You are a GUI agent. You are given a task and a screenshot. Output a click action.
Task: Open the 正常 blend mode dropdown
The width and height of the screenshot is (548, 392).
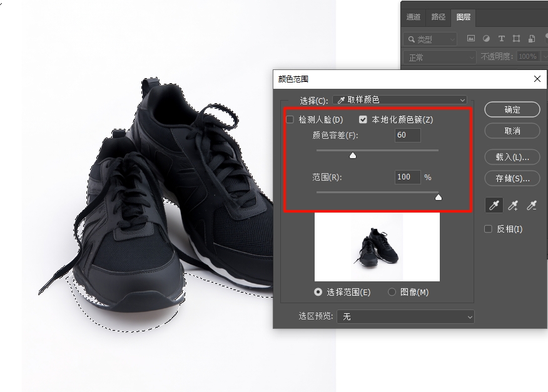[440, 57]
